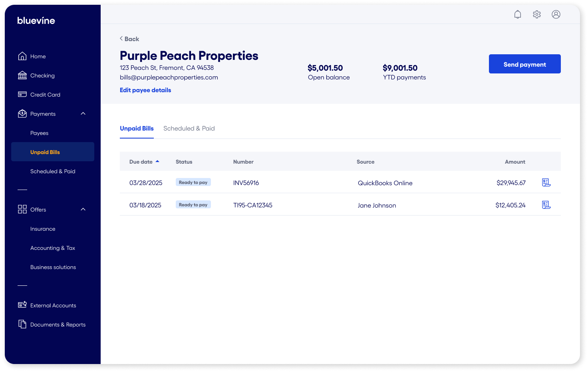Open Edit payee details
The width and height of the screenshot is (588, 372).
[145, 90]
